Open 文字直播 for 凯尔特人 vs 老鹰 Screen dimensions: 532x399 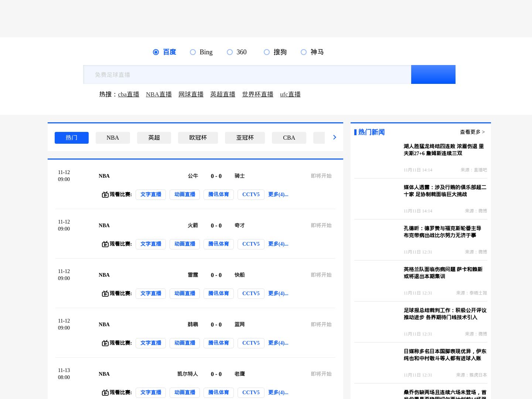tap(151, 393)
